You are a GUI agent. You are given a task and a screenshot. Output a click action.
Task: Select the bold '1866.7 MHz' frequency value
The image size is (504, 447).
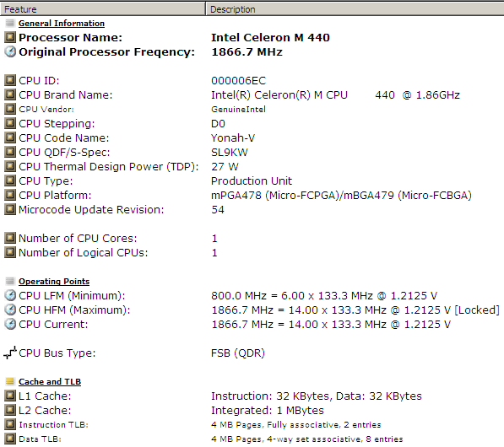[247, 52]
